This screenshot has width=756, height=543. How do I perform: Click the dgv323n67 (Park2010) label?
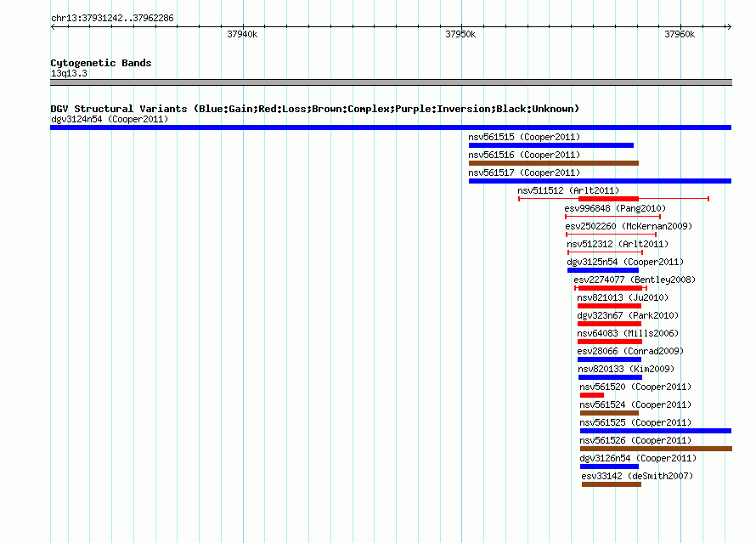[x=628, y=315]
